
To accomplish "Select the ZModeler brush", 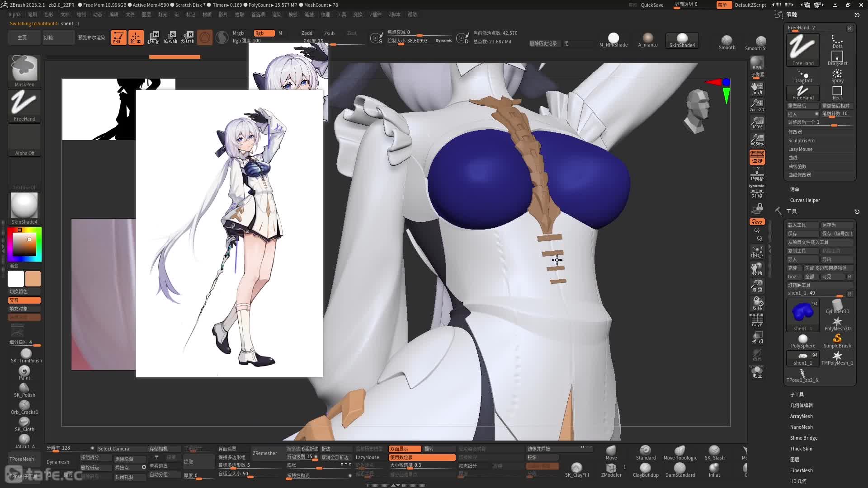I will click(x=611, y=470).
